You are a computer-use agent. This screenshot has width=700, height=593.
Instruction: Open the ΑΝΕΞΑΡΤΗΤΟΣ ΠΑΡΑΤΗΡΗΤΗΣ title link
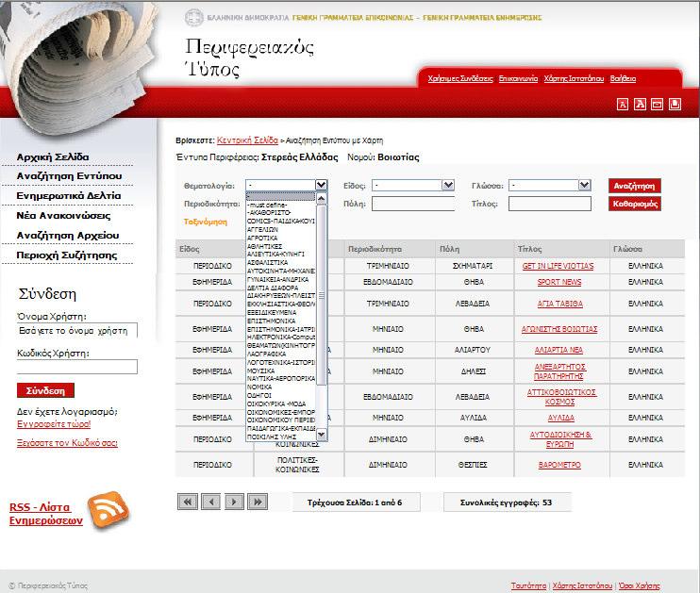point(559,371)
